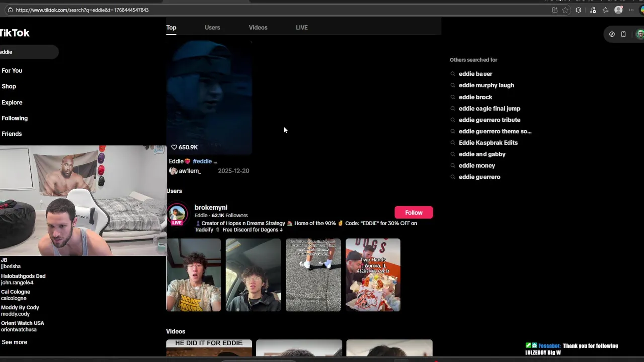Open the browser profile avatar
Image resolution: width=644 pixels, height=362 pixels.
coord(619,10)
